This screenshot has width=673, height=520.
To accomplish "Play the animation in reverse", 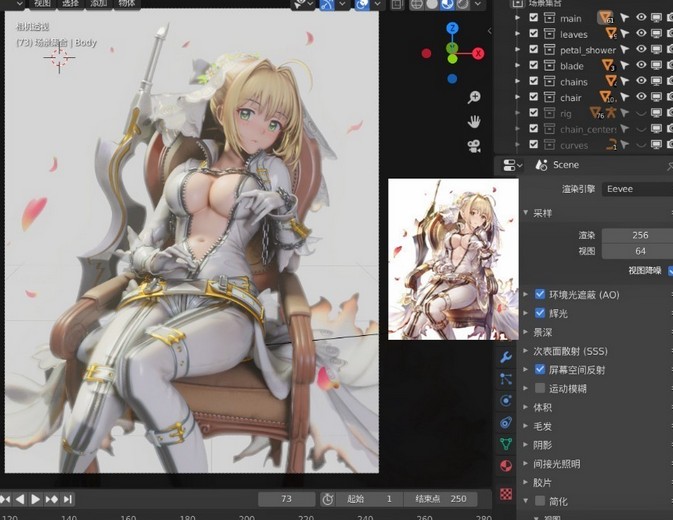I will tap(20, 499).
